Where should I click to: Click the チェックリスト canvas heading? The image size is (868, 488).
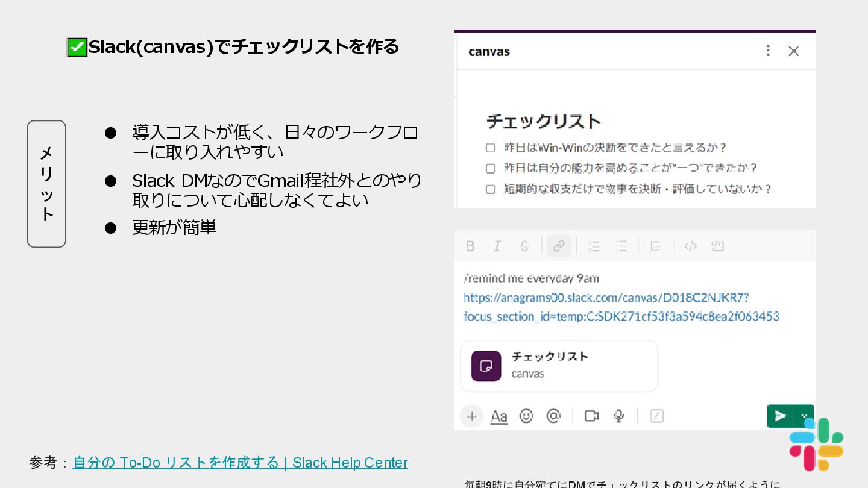[x=544, y=122]
